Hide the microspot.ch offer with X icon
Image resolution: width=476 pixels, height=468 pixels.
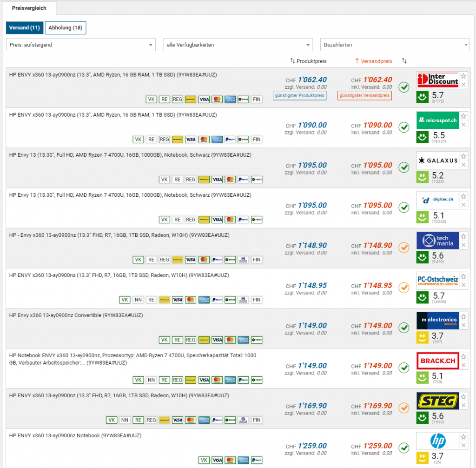pyautogui.click(x=463, y=125)
